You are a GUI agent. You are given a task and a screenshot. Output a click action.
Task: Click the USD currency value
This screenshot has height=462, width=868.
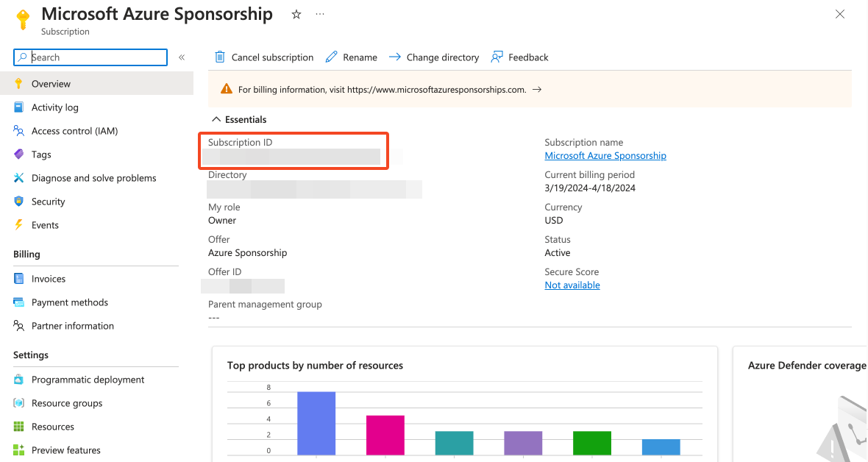554,220
